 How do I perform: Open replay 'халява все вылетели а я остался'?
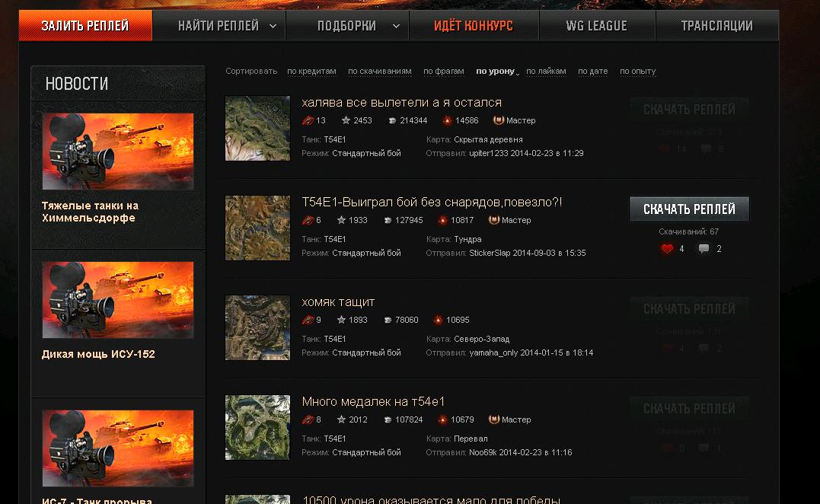(x=402, y=103)
